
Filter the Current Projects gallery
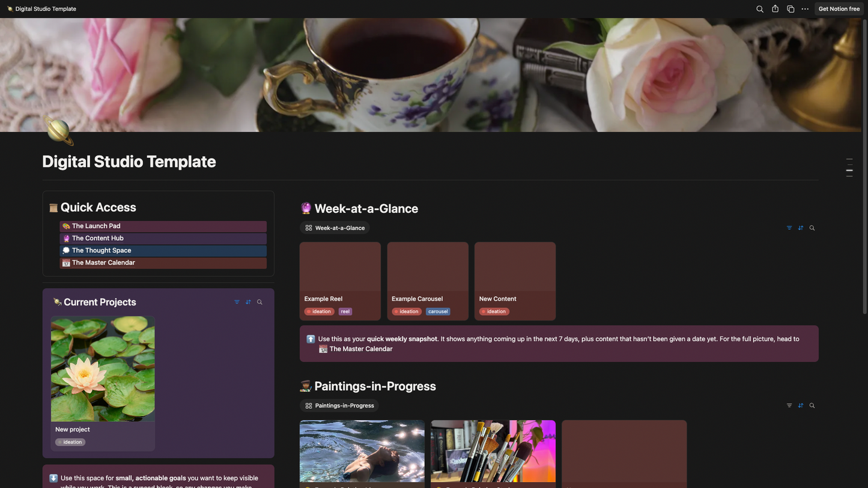(237, 302)
